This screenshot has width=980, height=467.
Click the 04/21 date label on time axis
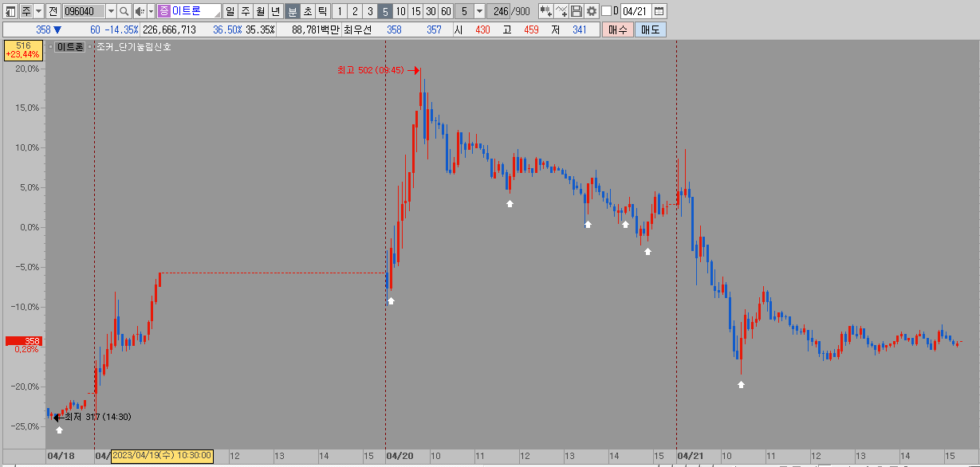pos(691,456)
